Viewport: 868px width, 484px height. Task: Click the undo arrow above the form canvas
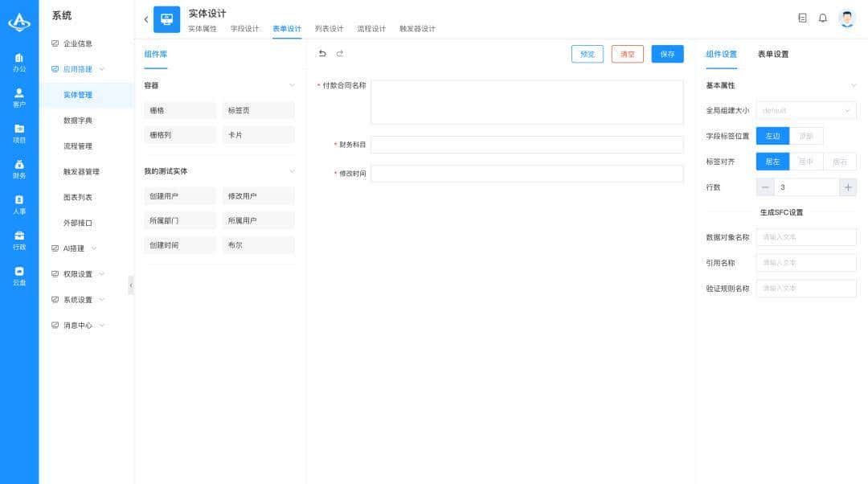tap(322, 51)
